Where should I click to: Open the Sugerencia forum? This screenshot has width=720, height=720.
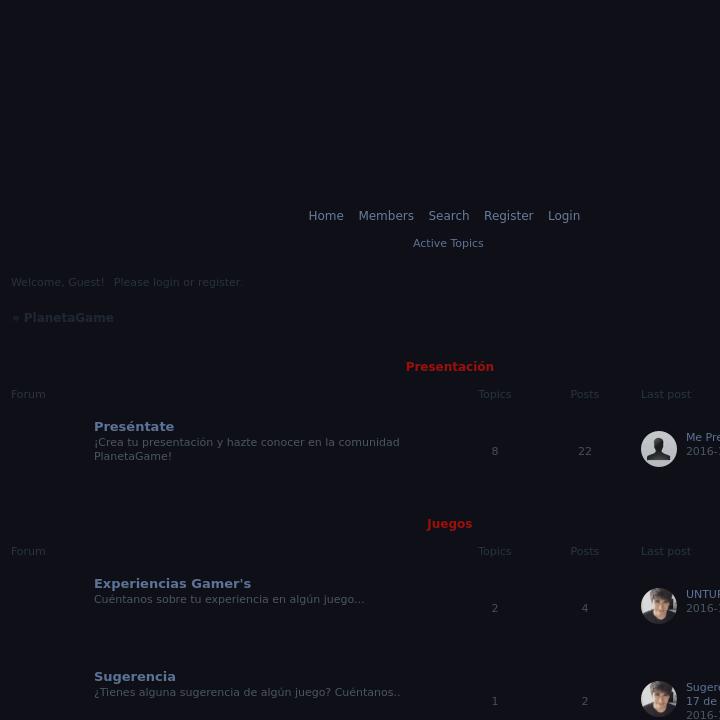135,677
